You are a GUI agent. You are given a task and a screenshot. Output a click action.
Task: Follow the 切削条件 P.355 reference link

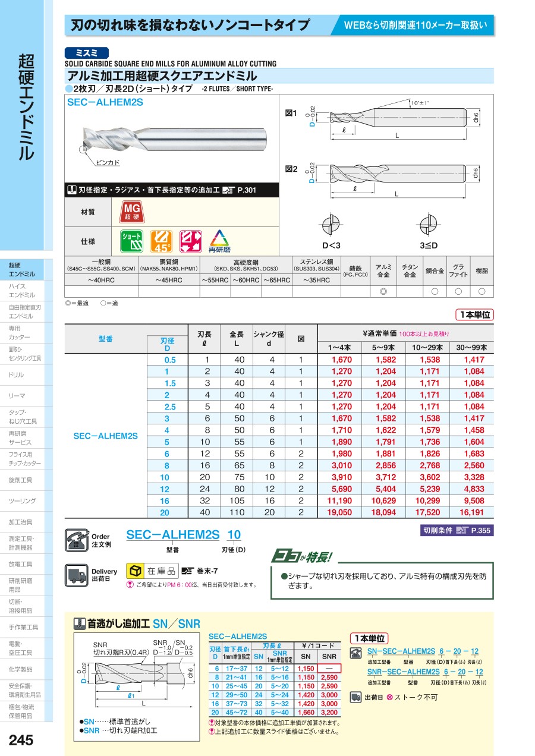[x=457, y=531]
